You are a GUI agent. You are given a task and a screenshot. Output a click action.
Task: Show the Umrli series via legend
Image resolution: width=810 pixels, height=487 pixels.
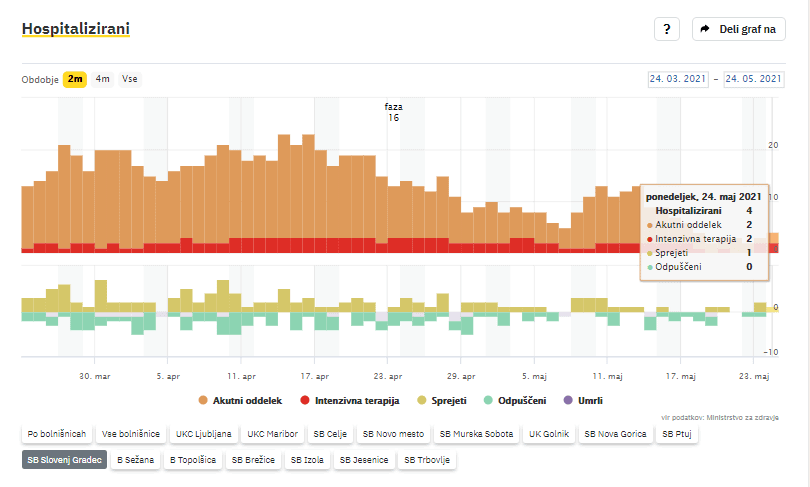[x=583, y=400]
